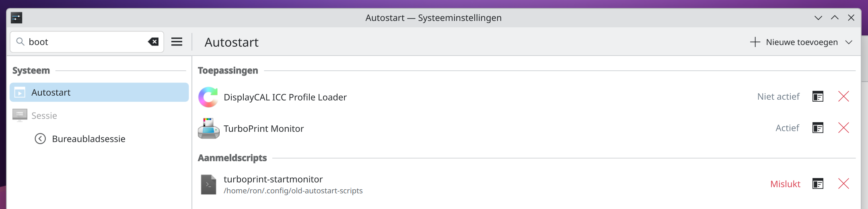The image size is (868, 209).
Task: Go back via Bureaubladsessie arrow
Action: pyautogui.click(x=40, y=139)
